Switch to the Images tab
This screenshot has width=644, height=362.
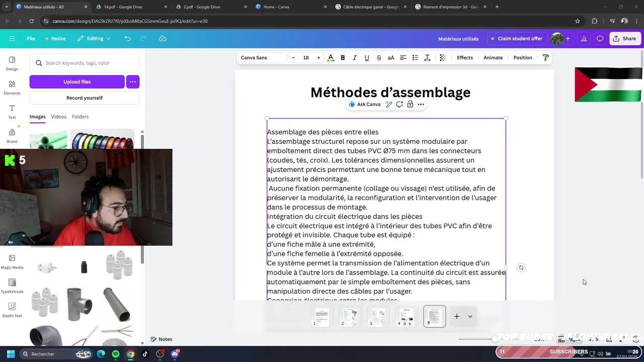pyautogui.click(x=38, y=117)
